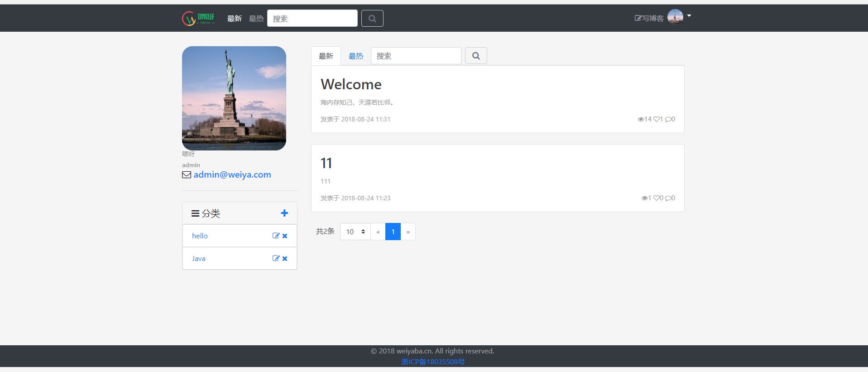The image size is (868, 372).
Task: Select 最热 in the top navigation bar
Action: 256,19
